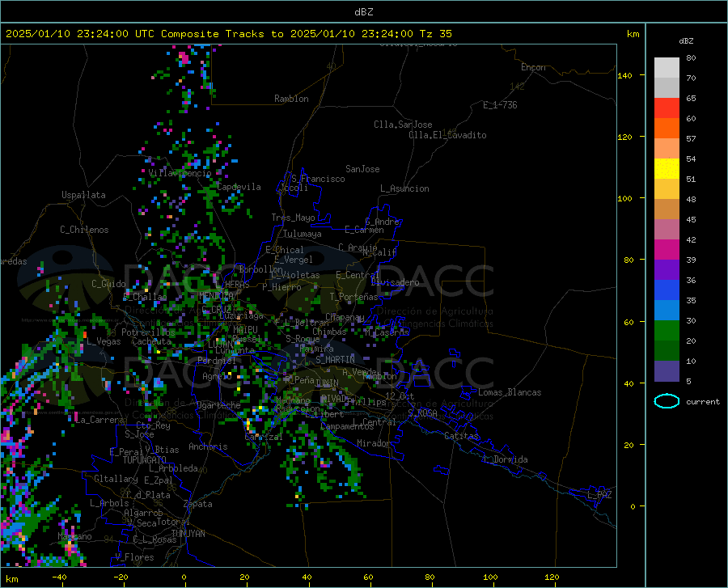Select the blue 35-36 dBZ legend swatch

(x=667, y=290)
